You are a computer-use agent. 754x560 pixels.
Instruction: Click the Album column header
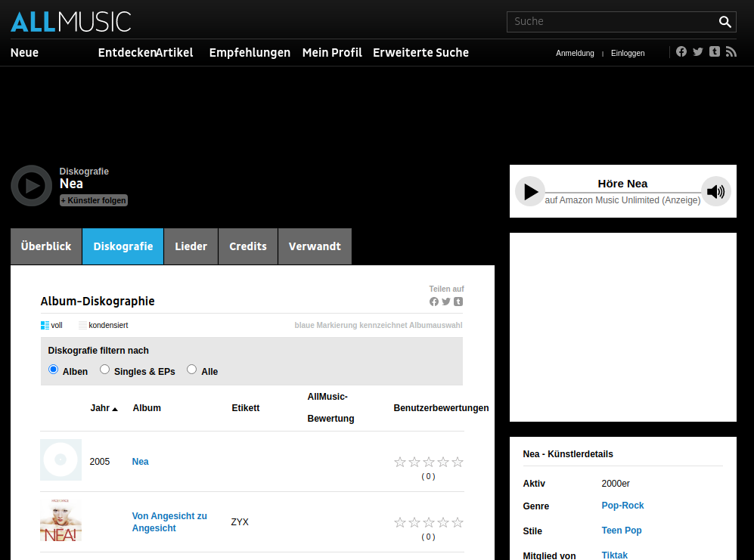(147, 408)
